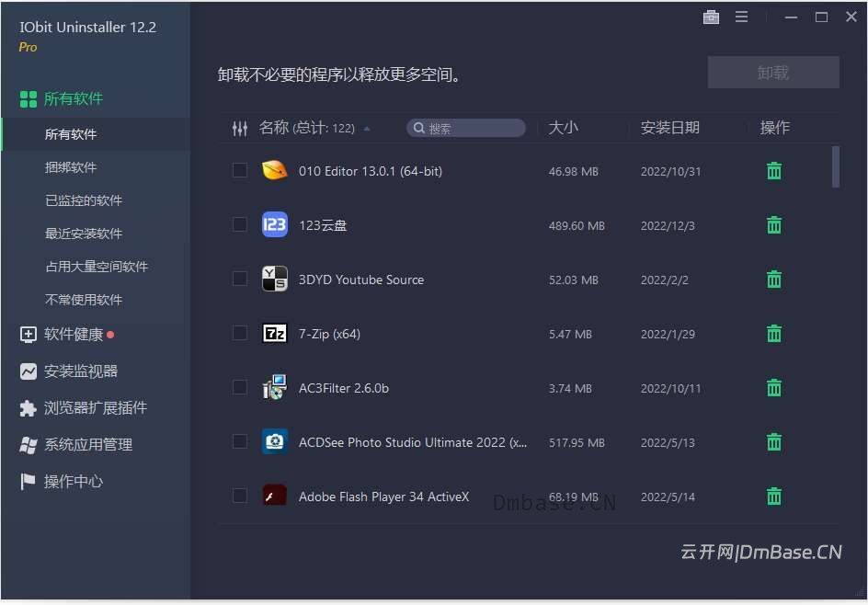Click Adobe Flash Player 34 ActiveX name
The width and height of the screenshot is (868, 605).
[383, 497]
